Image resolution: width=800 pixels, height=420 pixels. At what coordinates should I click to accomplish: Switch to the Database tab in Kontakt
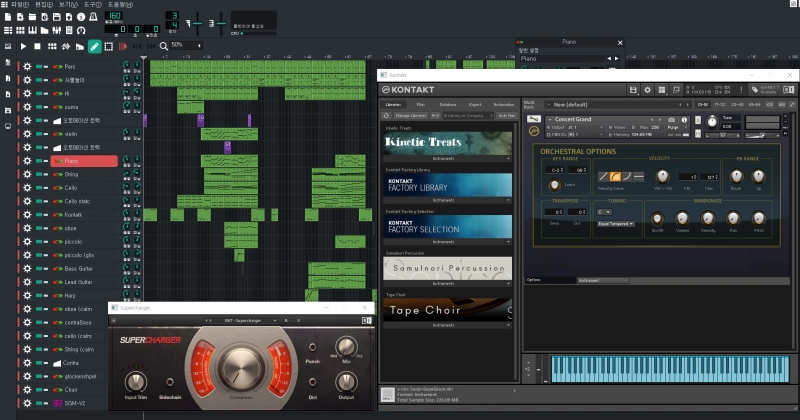[448, 104]
